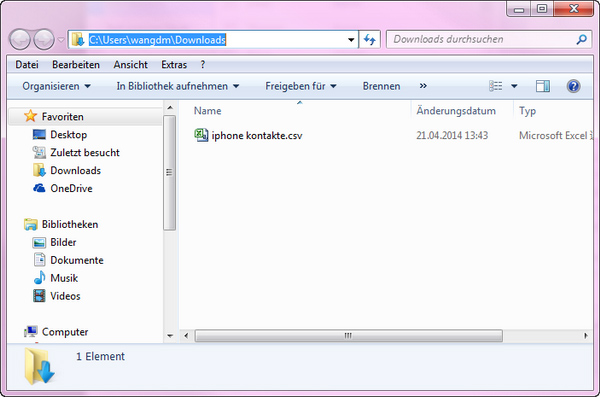The height and width of the screenshot is (397, 600).
Task: Click the Computer monitor icon
Action: [31, 332]
